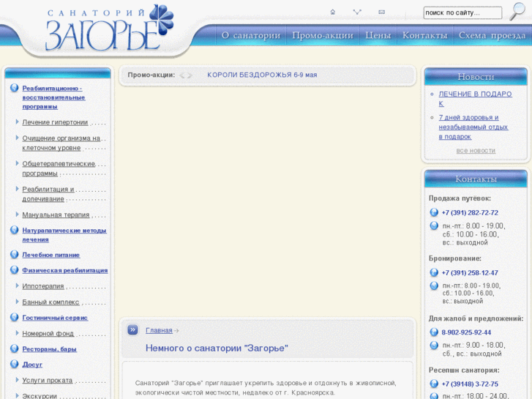This screenshot has height=399, width=532.
Task: Open Услуги проката link
Action: [x=47, y=380]
